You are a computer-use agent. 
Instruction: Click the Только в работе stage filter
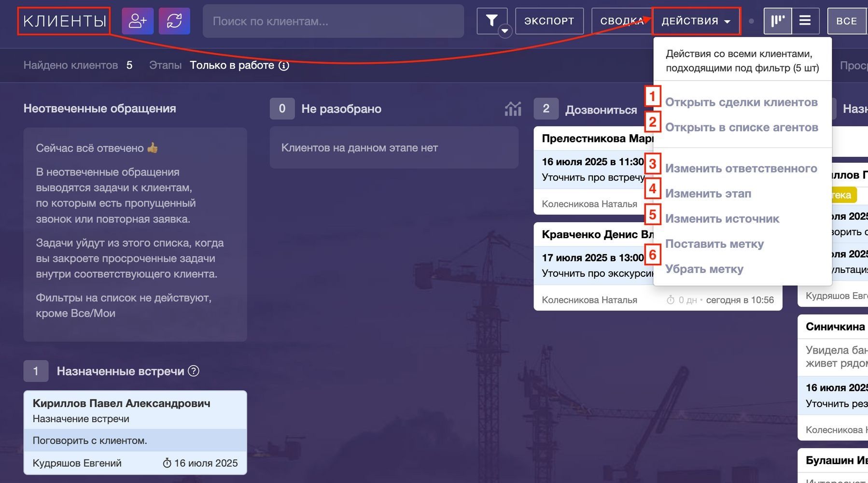click(232, 65)
